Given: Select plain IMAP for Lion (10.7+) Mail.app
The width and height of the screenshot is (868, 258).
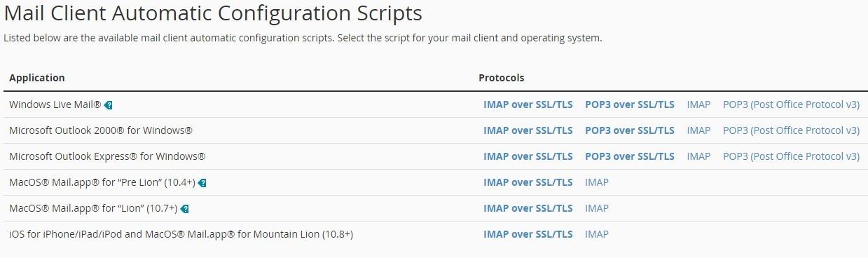Looking at the screenshot, I should click(x=597, y=208).
